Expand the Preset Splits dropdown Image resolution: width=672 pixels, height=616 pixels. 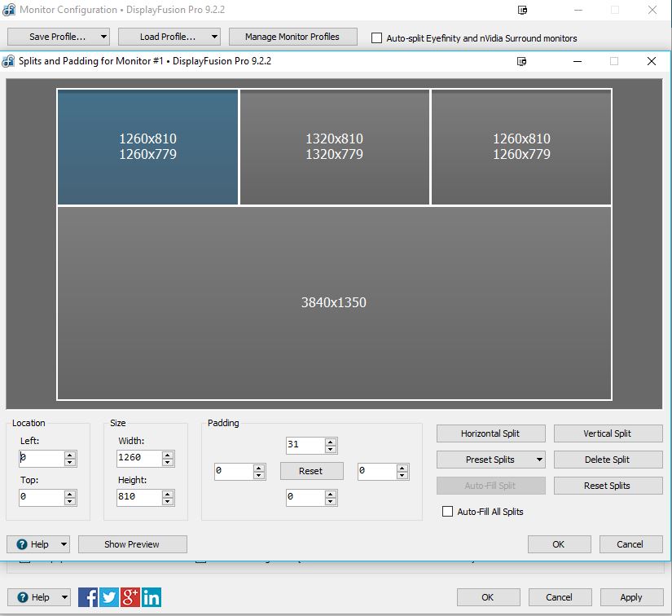[x=539, y=460]
